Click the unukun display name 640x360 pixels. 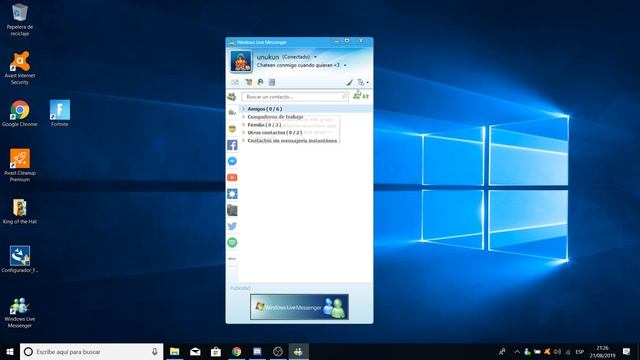tap(268, 57)
